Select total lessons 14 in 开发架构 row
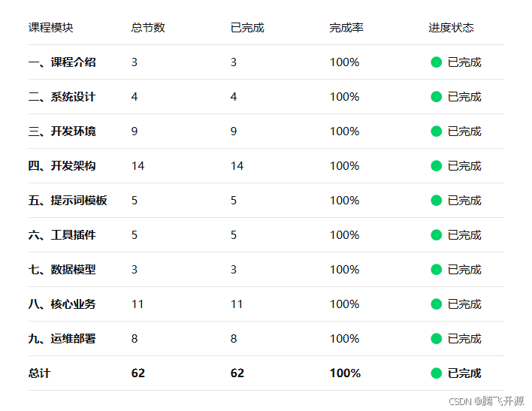The height and width of the screenshot is (411, 532). pos(138,166)
